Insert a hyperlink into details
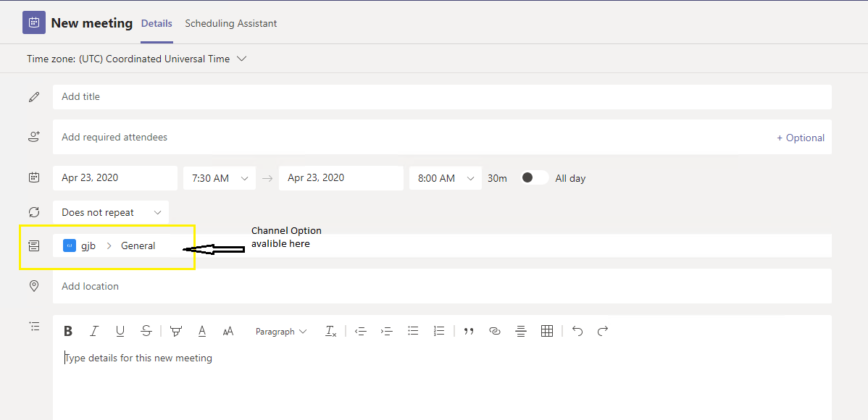This screenshot has width=868, height=420. click(x=495, y=331)
